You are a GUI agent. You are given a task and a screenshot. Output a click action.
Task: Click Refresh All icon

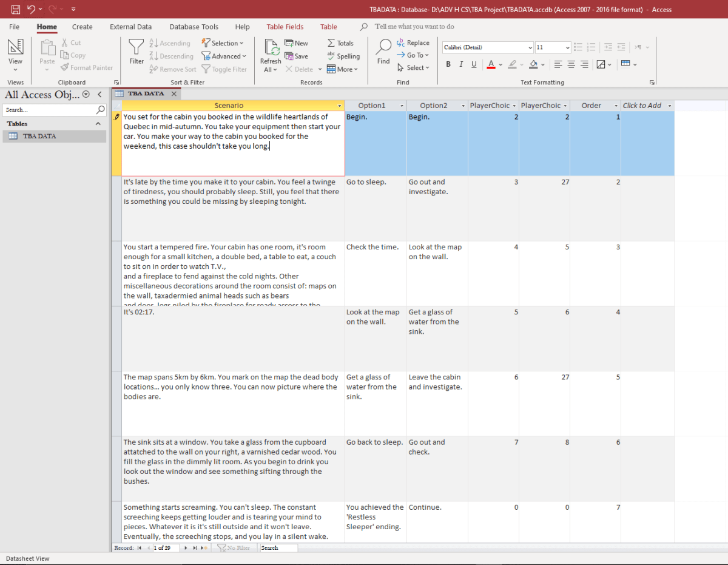(271, 56)
